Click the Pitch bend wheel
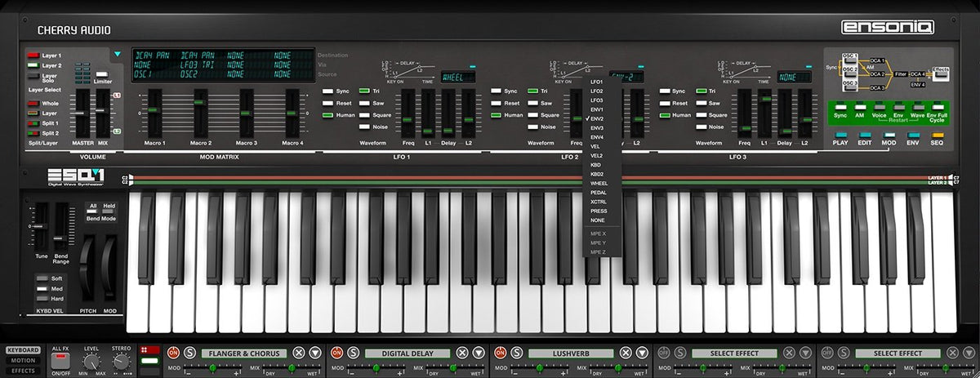The width and height of the screenshot is (980, 378). pos(87,269)
